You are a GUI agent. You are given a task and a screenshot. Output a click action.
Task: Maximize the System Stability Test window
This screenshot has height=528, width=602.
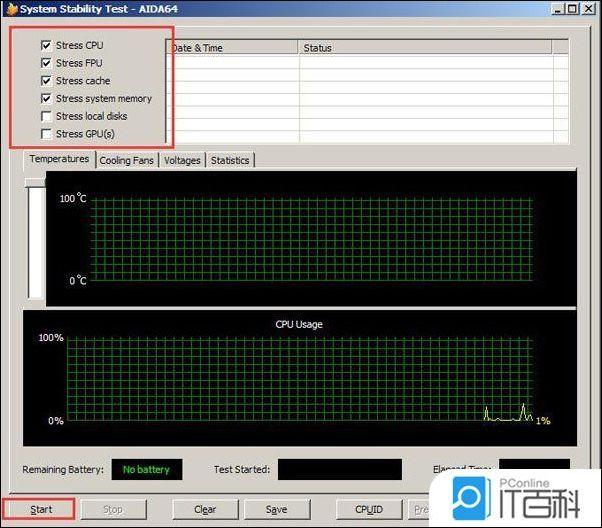[x=572, y=9]
